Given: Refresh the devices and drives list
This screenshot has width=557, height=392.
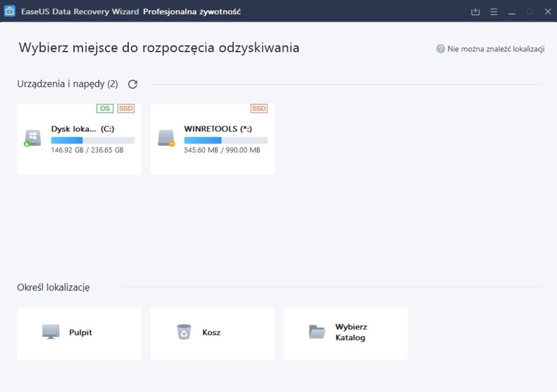Looking at the screenshot, I should (133, 84).
